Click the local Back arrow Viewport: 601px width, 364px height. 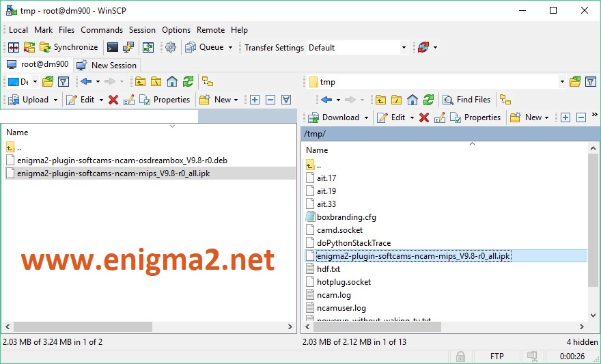tap(86, 82)
